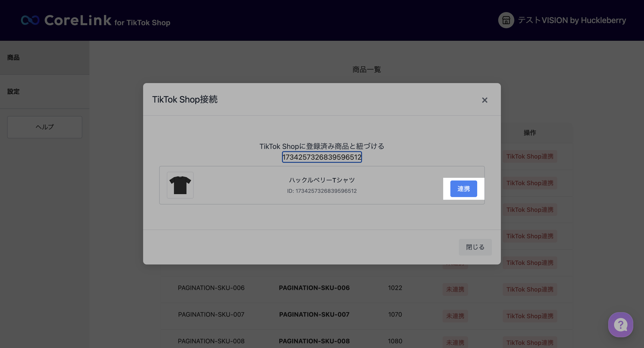
Task: Click the store icon beside テストVISION
Action: pyautogui.click(x=506, y=20)
